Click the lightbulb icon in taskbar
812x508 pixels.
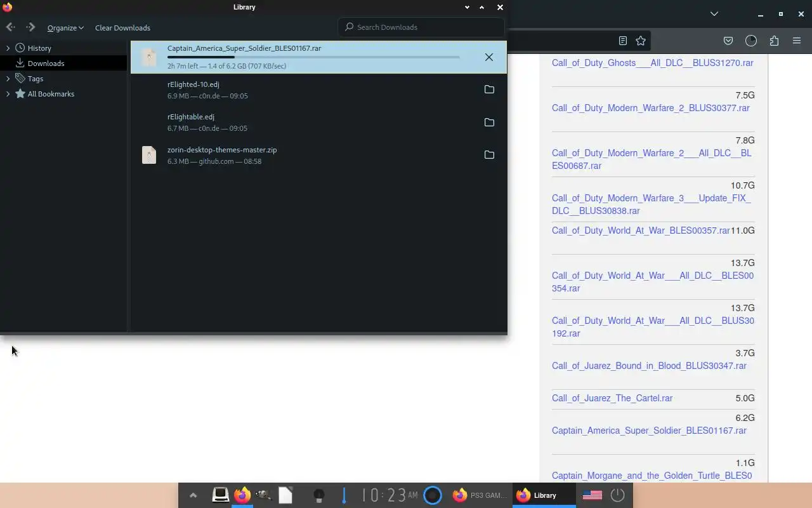click(x=319, y=495)
